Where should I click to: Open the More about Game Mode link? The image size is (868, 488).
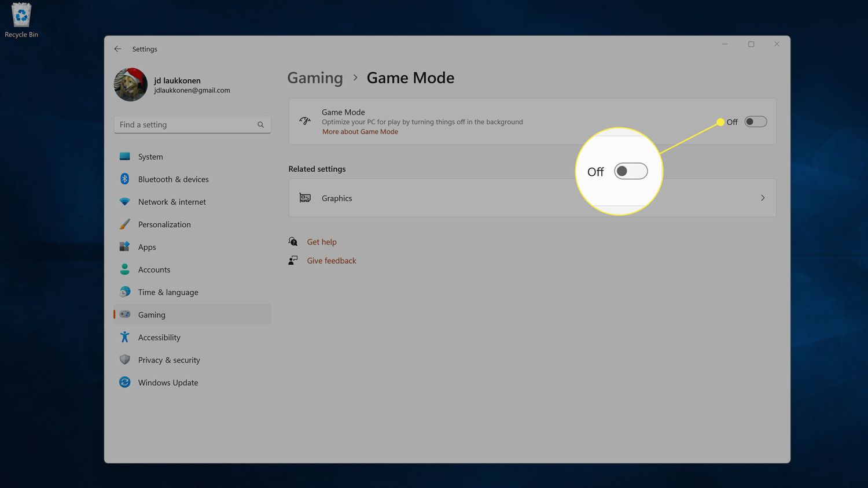point(360,131)
